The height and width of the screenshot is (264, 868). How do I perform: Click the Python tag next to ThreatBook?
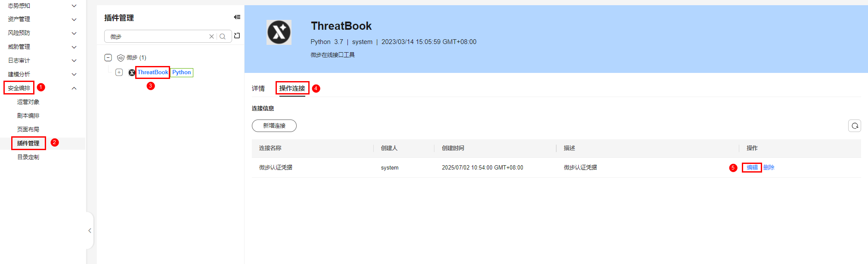click(x=182, y=72)
